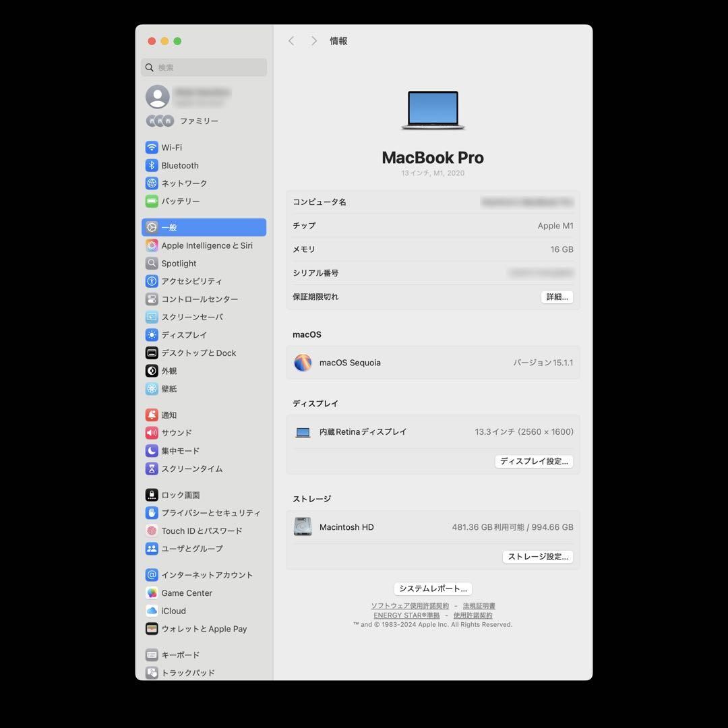Viewport: 728px width, 728px height.
Task: Open トラックパッド icon
Action: coord(152,673)
